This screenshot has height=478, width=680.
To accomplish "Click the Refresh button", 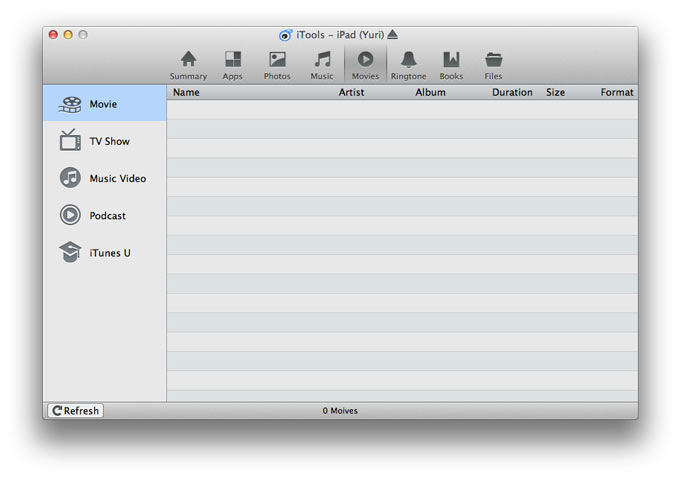I will click(75, 410).
